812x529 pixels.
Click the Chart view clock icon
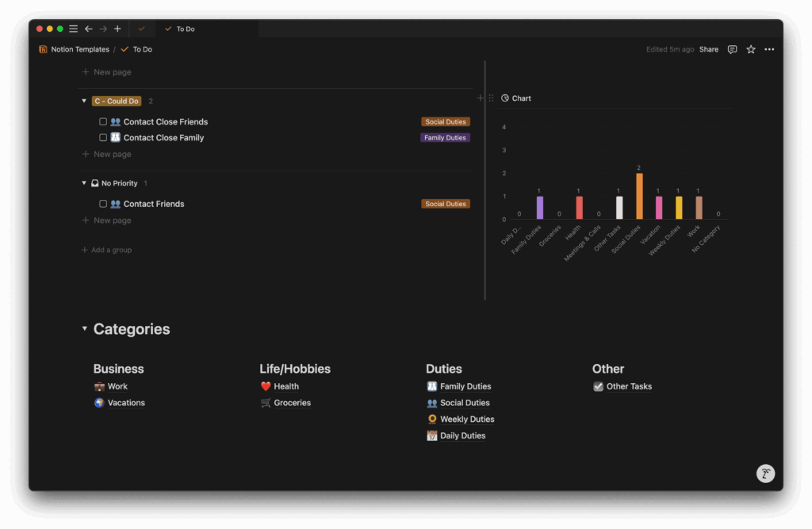coord(505,98)
